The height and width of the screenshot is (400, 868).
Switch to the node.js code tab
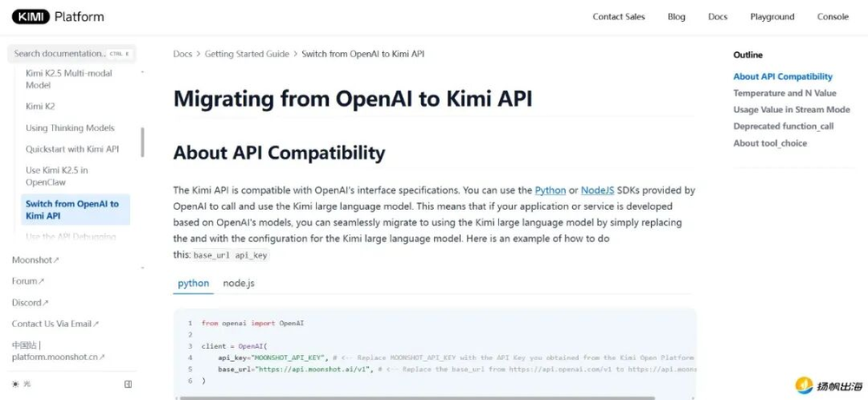tap(239, 283)
